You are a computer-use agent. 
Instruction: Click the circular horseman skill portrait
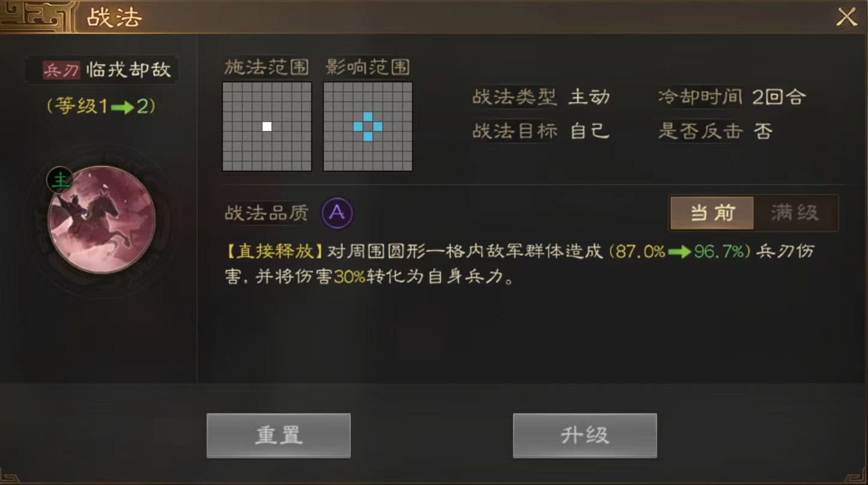click(x=102, y=219)
